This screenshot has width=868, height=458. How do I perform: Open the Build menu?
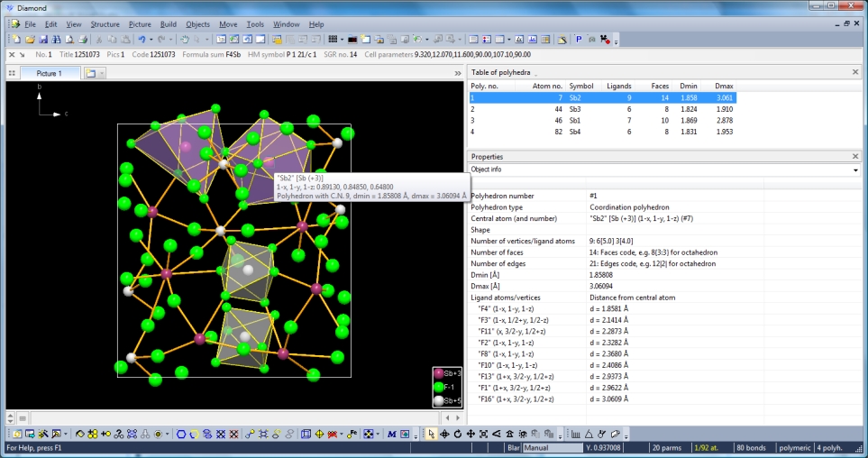169,24
